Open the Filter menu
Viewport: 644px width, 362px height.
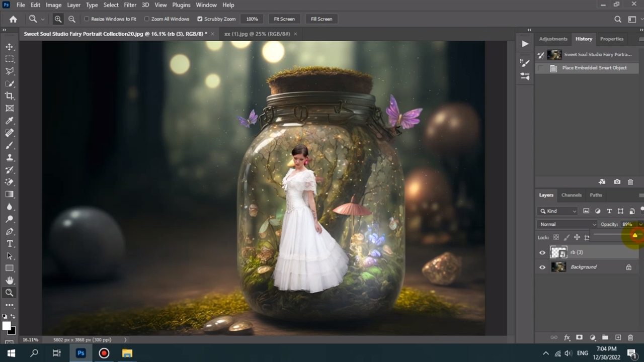click(130, 5)
